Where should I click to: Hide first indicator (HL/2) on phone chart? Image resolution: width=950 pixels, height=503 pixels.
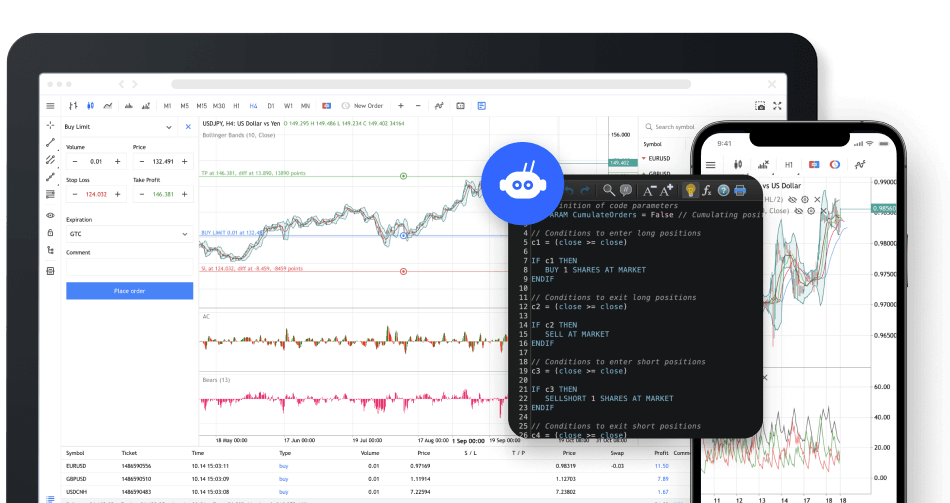792,199
